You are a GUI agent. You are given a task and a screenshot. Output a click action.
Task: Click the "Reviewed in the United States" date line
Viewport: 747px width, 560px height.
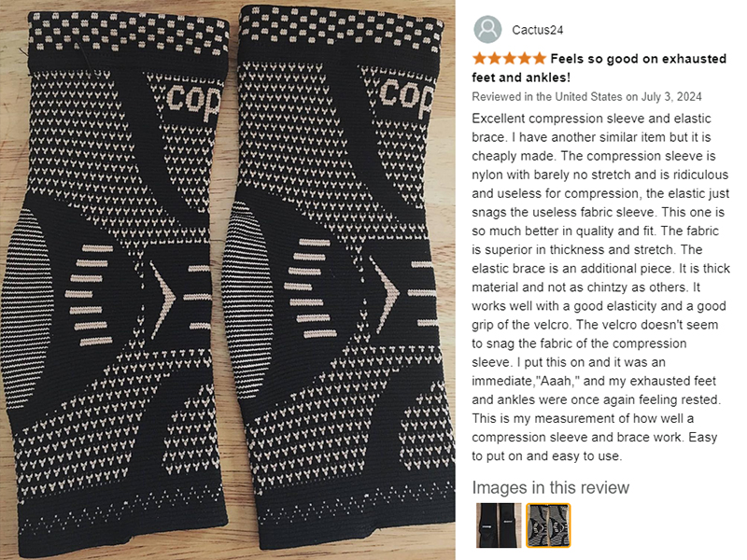pyautogui.click(x=586, y=97)
